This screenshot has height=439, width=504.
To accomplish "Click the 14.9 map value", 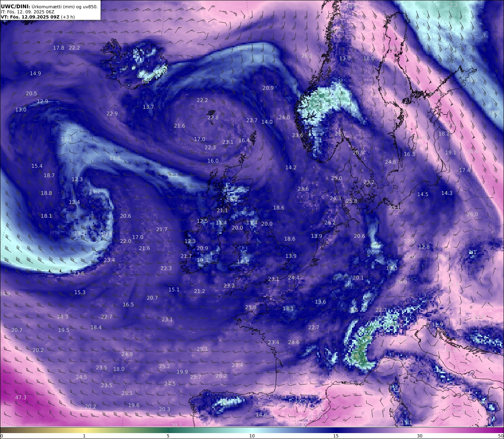I will (35, 74).
